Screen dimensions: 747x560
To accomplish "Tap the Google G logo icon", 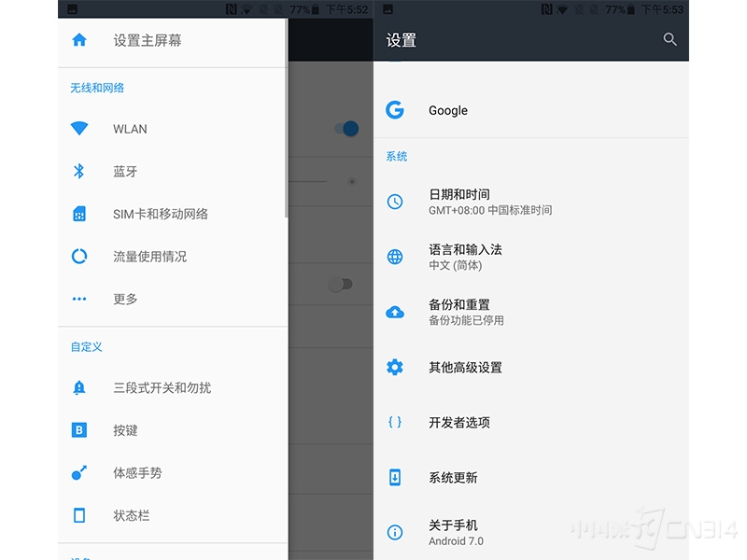I will (x=395, y=110).
